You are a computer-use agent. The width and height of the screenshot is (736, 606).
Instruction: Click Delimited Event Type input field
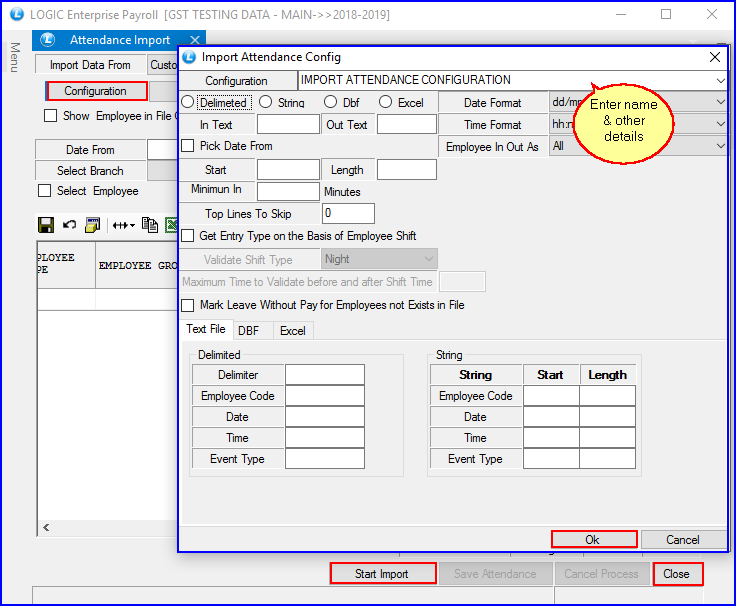(325, 459)
